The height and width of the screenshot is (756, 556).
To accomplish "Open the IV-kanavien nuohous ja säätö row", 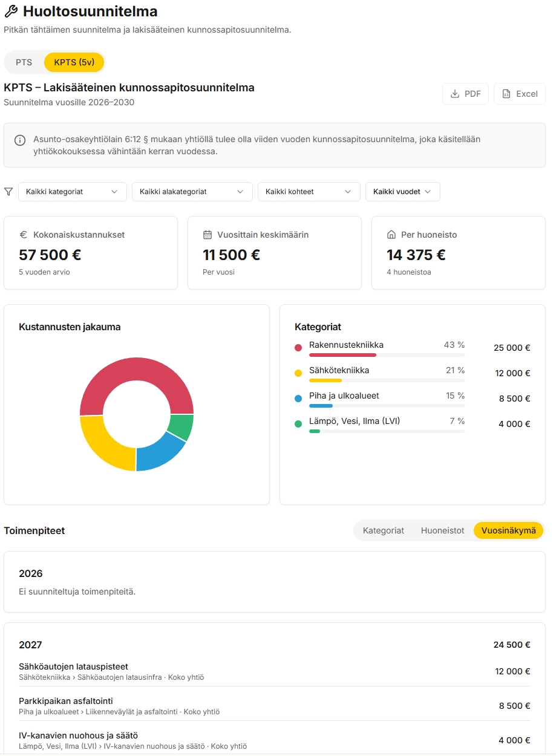I will [275, 740].
